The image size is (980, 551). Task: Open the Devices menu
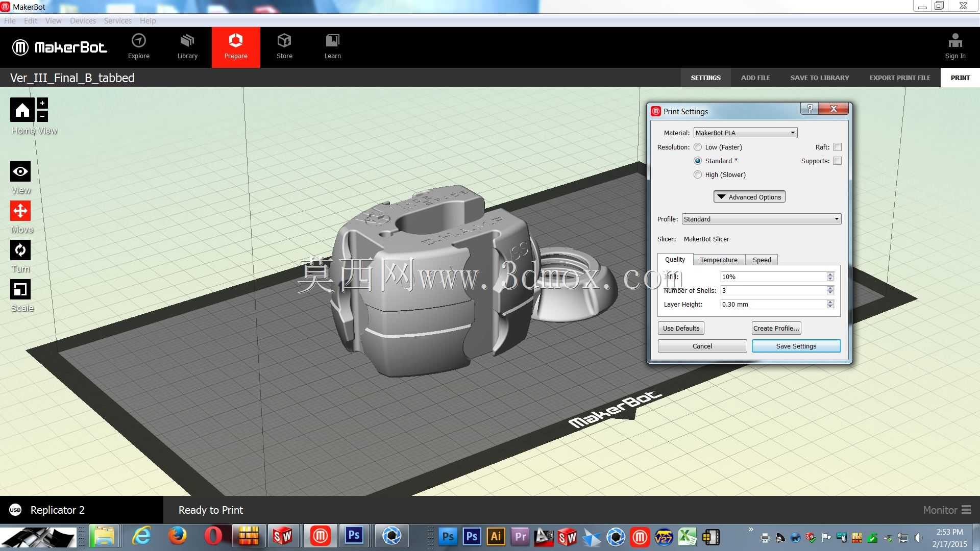[83, 21]
